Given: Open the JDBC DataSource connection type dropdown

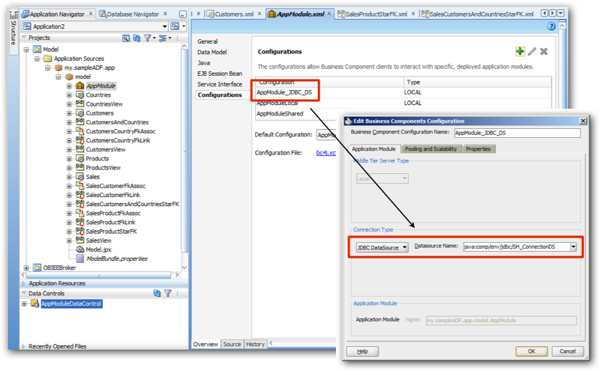Looking at the screenshot, I should (382, 247).
